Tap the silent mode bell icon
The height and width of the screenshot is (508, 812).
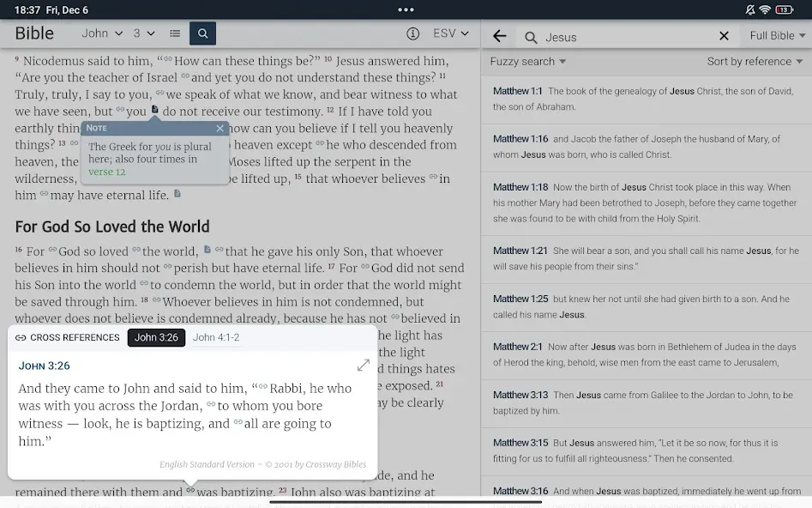pyautogui.click(x=750, y=9)
